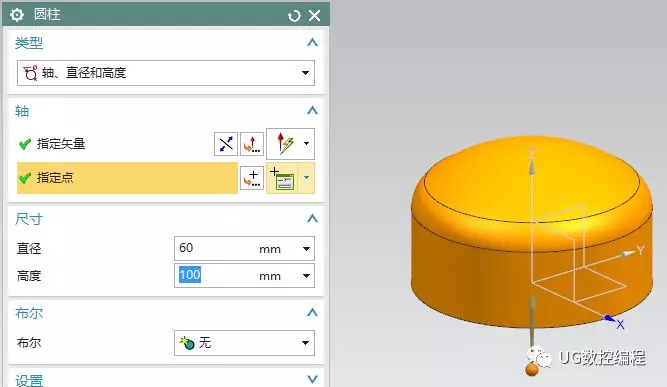Open the 直径 options dropdown

pyautogui.click(x=306, y=249)
